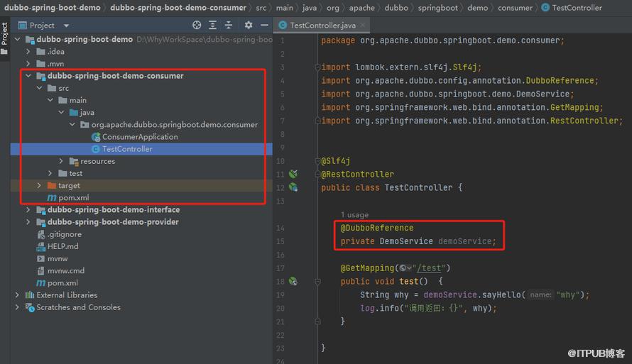Fold imports at line 3 fold marker
Image resolution: width=632 pixels, height=364 pixels.
[x=317, y=67]
